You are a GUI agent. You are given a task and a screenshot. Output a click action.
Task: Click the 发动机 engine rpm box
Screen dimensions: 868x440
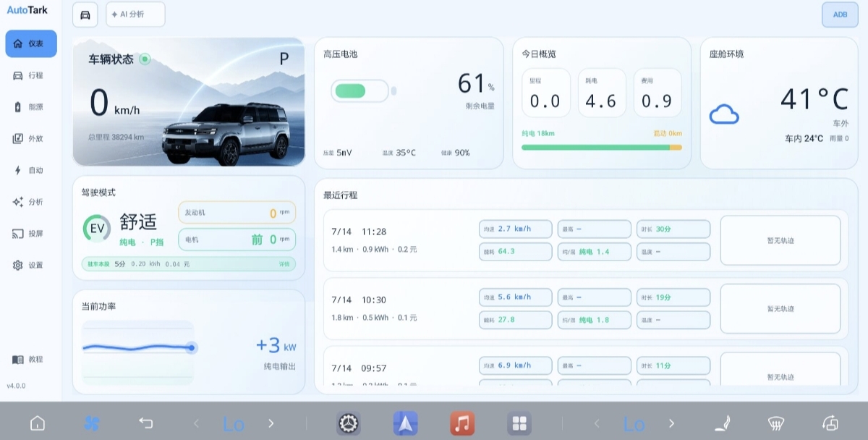coord(237,213)
